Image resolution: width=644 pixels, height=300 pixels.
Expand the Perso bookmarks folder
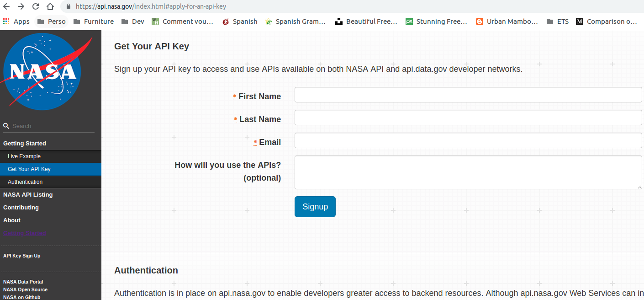[52, 21]
